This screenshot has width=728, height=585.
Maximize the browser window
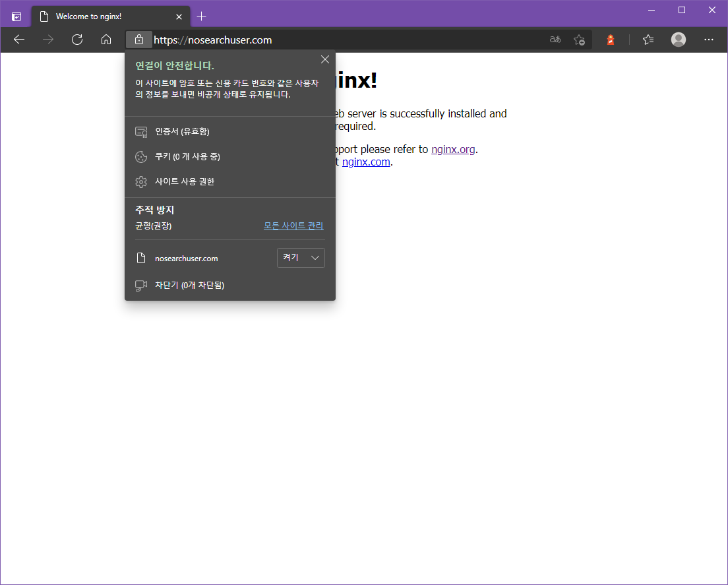(682, 10)
